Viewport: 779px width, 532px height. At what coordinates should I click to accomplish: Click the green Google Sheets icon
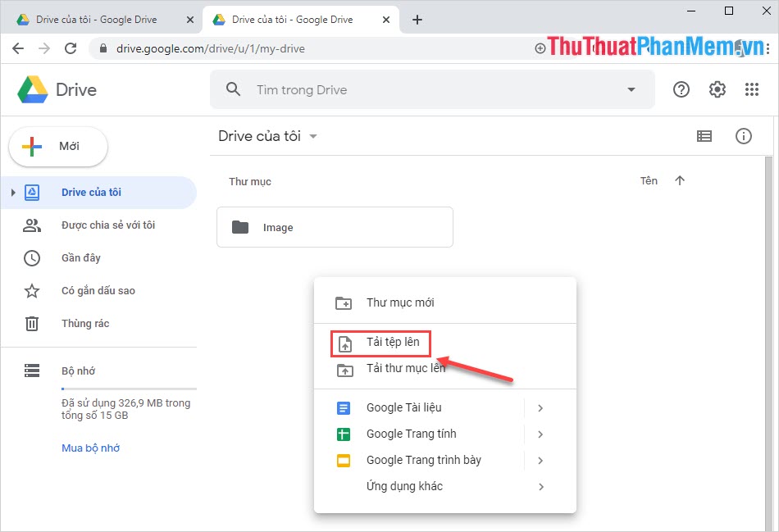pyautogui.click(x=344, y=434)
